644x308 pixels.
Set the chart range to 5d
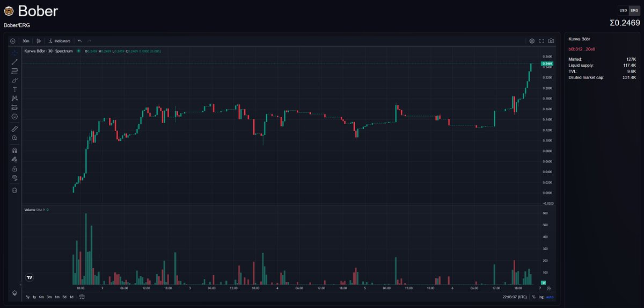tap(64, 297)
